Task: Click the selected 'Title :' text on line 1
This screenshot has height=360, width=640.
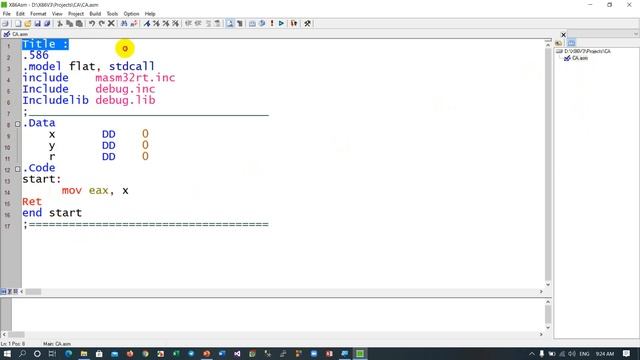Action: tap(45, 44)
